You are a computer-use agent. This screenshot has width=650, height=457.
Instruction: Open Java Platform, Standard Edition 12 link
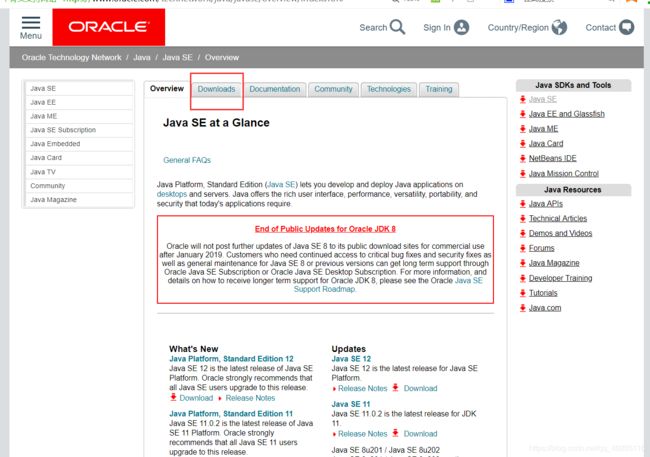tap(231, 359)
